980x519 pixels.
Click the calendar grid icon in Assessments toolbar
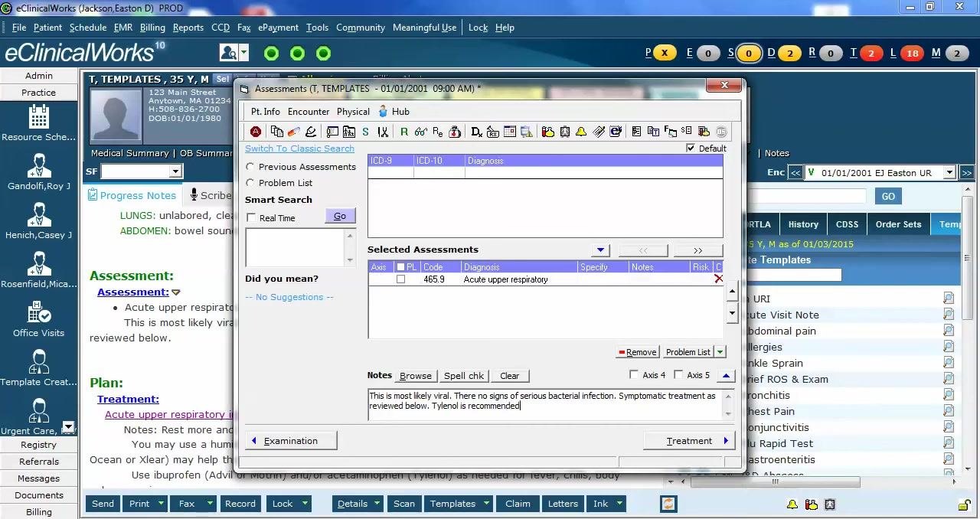(509, 132)
